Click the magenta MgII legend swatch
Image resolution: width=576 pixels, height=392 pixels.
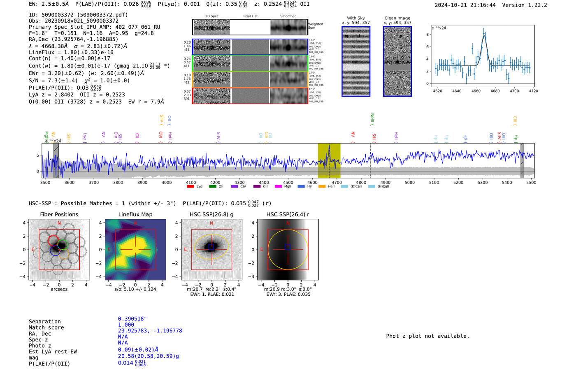[x=278, y=186]
